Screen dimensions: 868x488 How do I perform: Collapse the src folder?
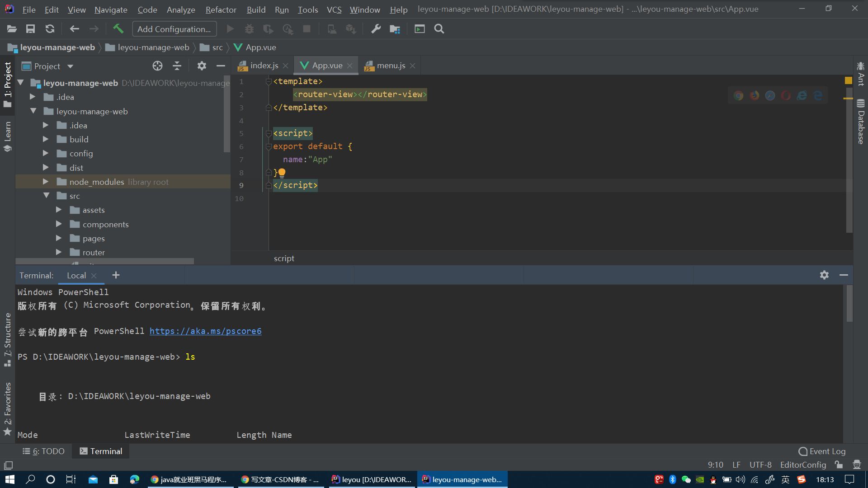coord(46,196)
